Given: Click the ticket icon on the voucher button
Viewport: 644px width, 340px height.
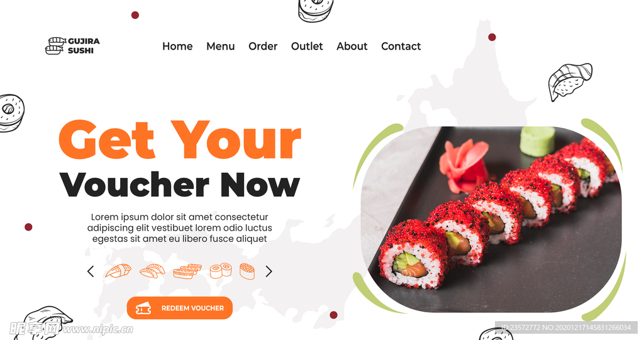Looking at the screenshot, I should click(143, 308).
